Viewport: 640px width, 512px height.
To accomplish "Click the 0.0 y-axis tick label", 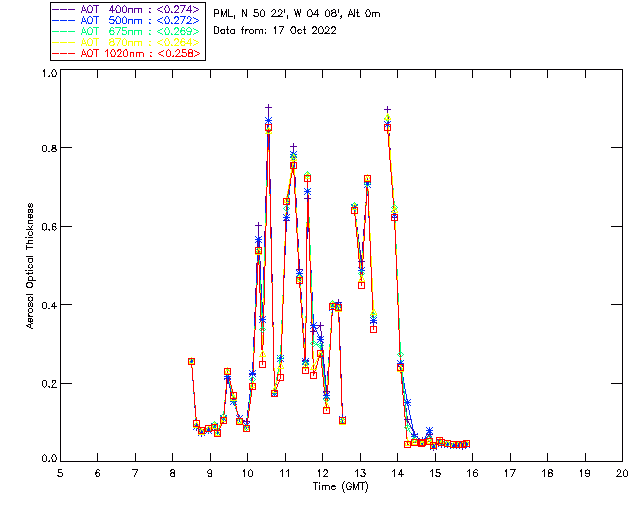I will point(49,458).
